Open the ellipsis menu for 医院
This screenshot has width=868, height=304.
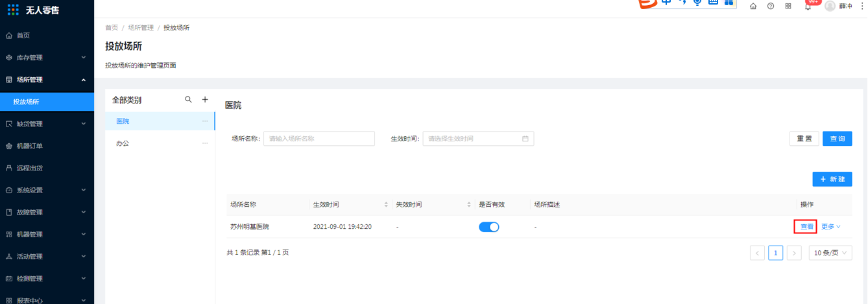pyautogui.click(x=205, y=121)
